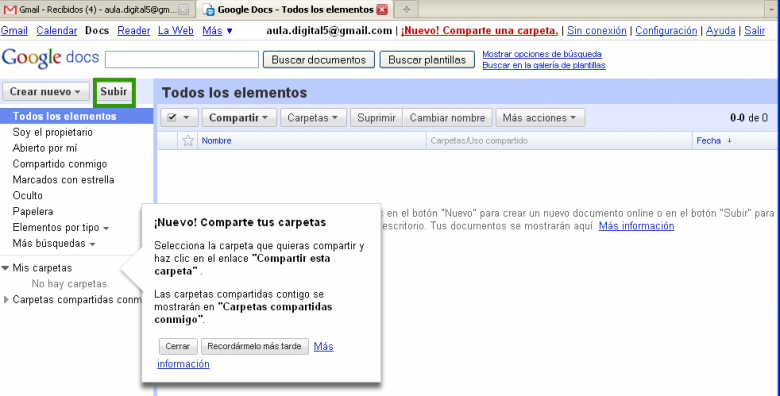Click the Google Docs logo
The height and width of the screenshot is (396, 780).
point(51,58)
